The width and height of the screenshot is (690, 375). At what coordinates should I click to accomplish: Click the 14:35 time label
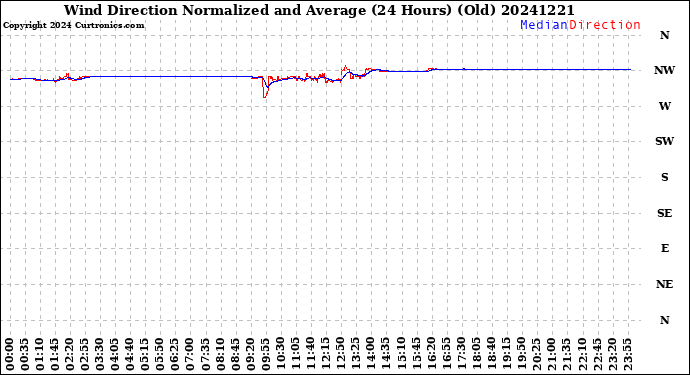pyautogui.click(x=385, y=355)
